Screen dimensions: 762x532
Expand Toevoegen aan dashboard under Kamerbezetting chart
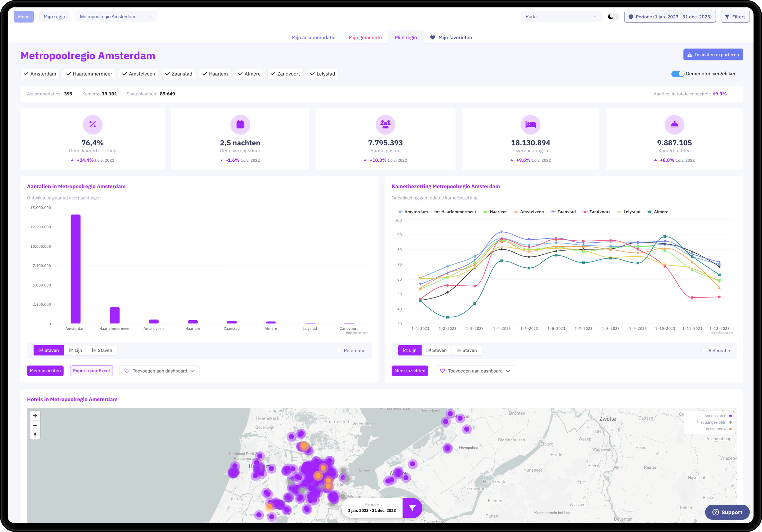pyautogui.click(x=475, y=371)
